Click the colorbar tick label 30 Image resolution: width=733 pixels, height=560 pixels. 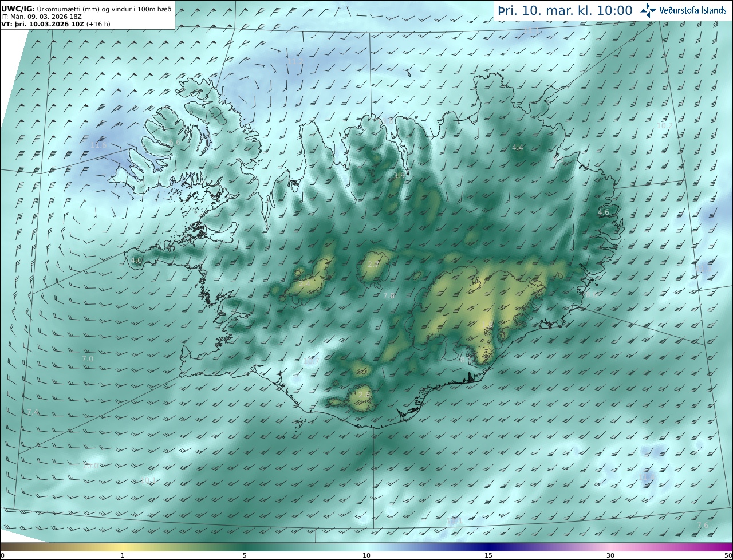(610, 555)
